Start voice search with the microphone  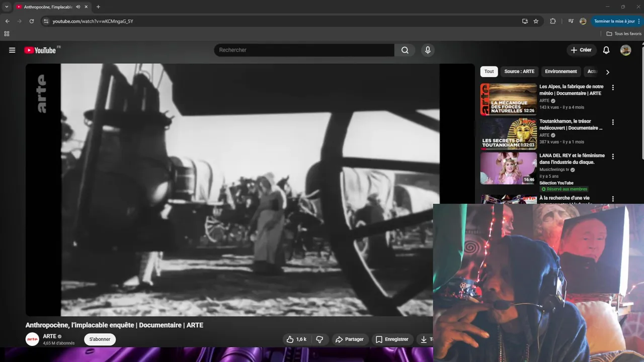click(428, 50)
